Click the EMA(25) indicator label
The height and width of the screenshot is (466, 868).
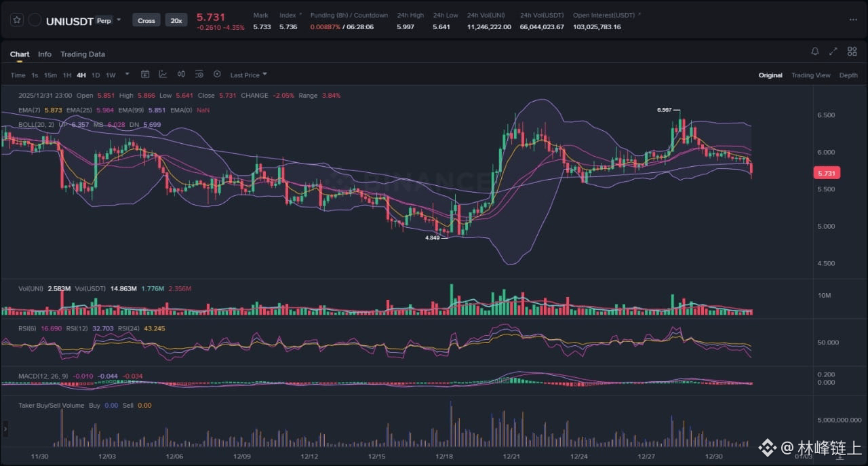click(x=79, y=110)
